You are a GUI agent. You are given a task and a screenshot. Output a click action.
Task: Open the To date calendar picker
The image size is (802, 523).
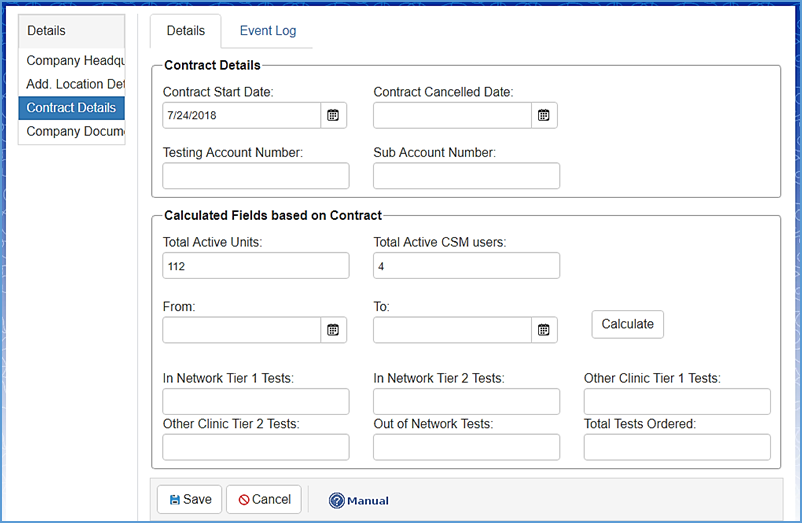pyautogui.click(x=544, y=330)
